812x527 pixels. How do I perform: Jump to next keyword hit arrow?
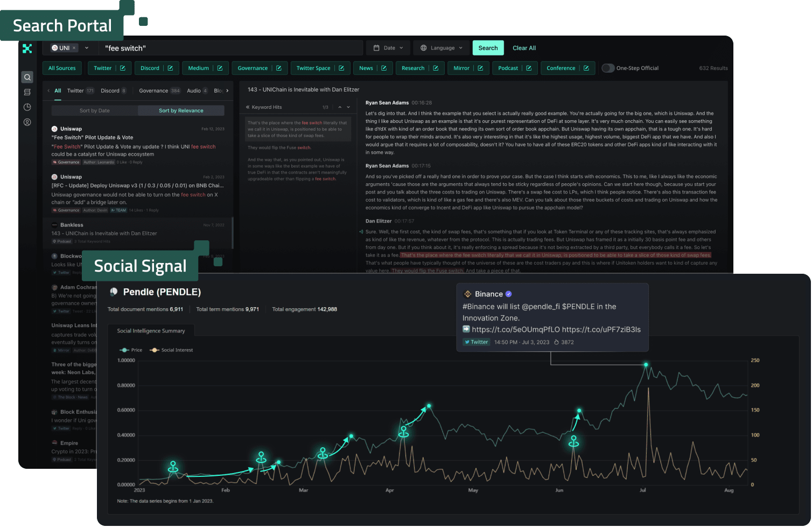pyautogui.click(x=348, y=107)
